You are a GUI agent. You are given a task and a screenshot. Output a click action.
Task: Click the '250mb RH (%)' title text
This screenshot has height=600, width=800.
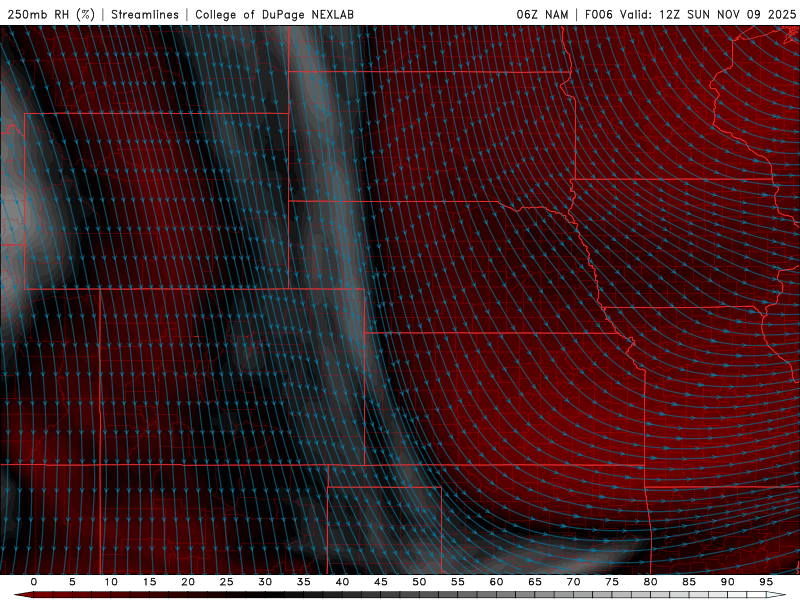tap(52, 14)
